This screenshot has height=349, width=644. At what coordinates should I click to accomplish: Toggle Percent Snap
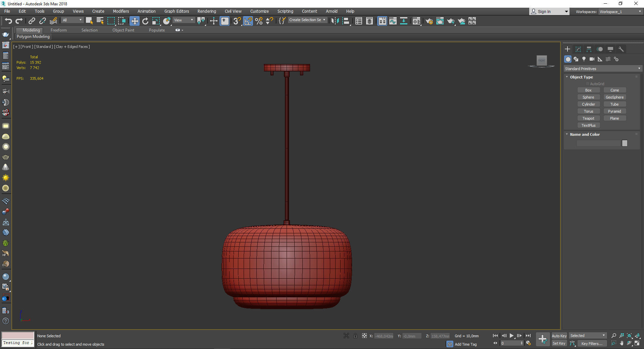[x=259, y=21]
